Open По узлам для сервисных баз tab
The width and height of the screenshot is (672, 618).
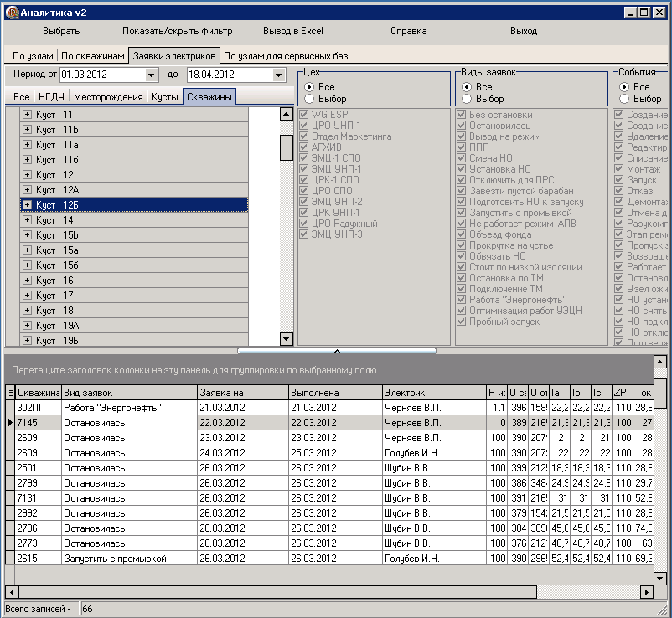coord(286,56)
